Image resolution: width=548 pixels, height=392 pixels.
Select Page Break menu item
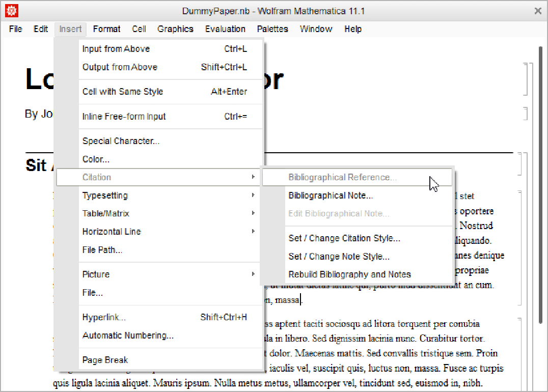click(x=105, y=360)
